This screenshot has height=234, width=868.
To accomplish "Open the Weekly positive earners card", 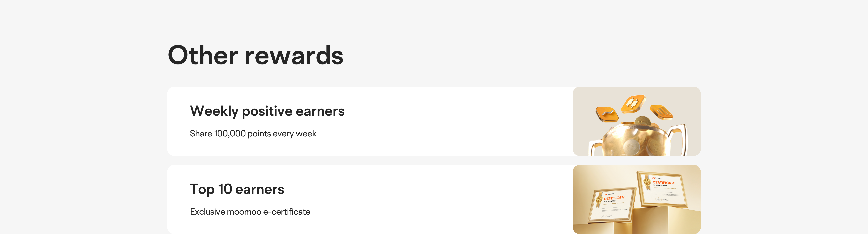I will click(434, 121).
